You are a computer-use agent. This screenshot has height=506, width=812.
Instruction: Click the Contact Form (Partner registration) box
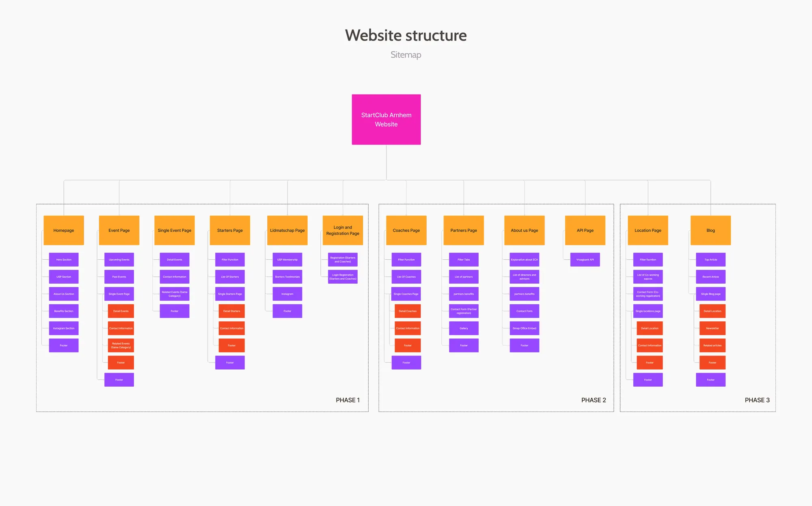tap(464, 311)
